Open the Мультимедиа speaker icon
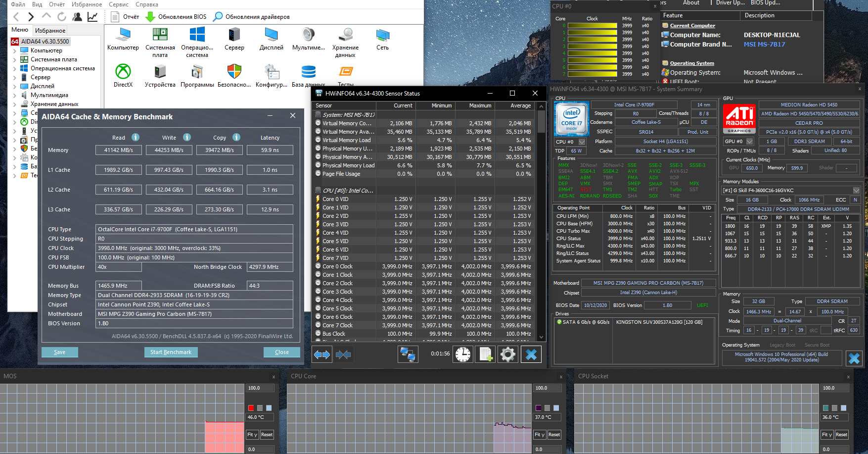Image resolution: width=868 pixels, height=454 pixels. pyautogui.click(x=308, y=35)
